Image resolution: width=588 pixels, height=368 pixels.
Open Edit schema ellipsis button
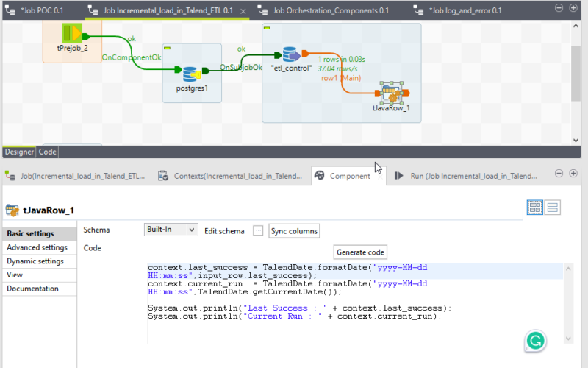tap(257, 230)
